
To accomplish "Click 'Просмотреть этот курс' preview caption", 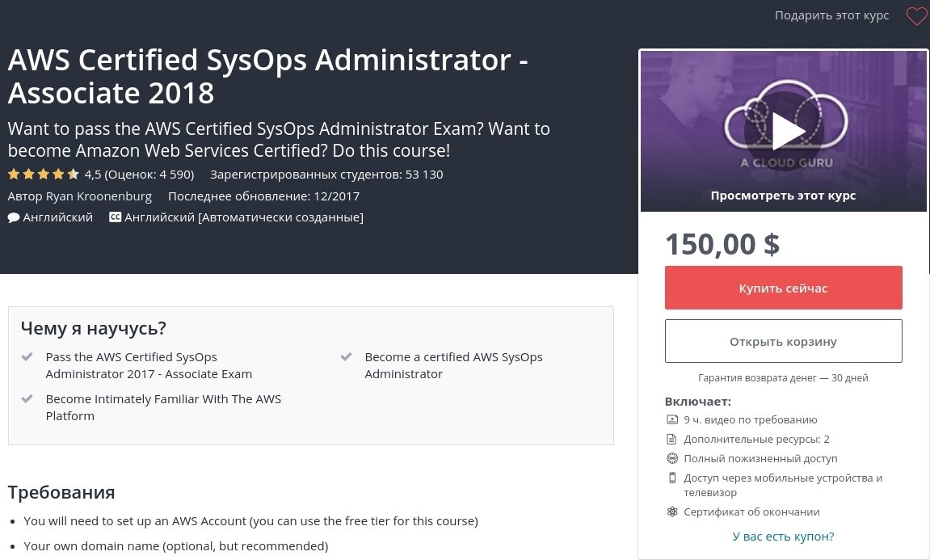I will coord(783,196).
